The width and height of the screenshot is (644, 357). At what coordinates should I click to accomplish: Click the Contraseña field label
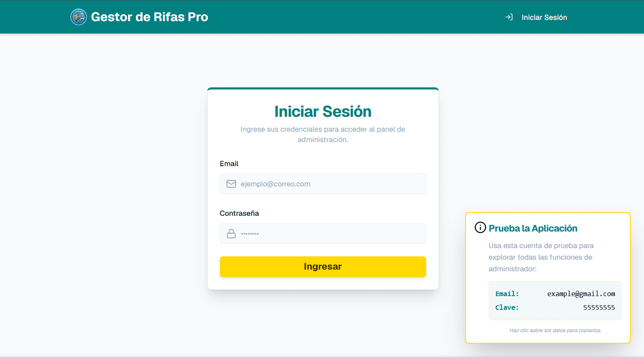coord(239,213)
